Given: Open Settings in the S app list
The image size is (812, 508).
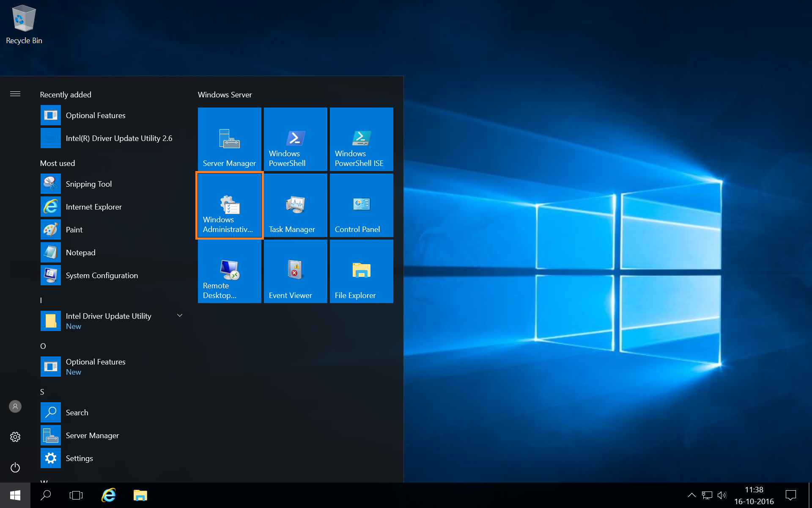Looking at the screenshot, I should pos(113,458).
